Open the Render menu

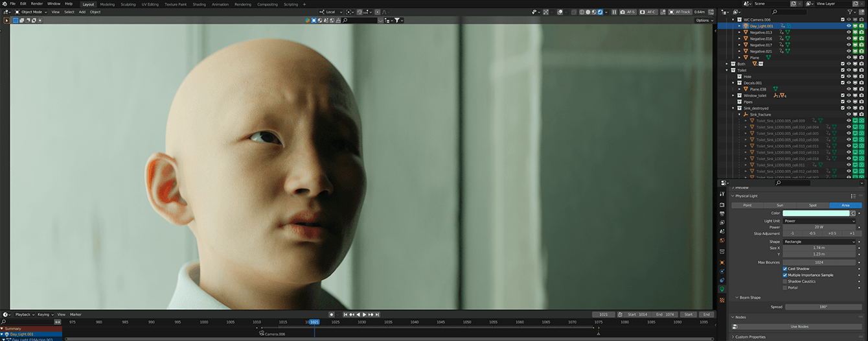(x=37, y=4)
